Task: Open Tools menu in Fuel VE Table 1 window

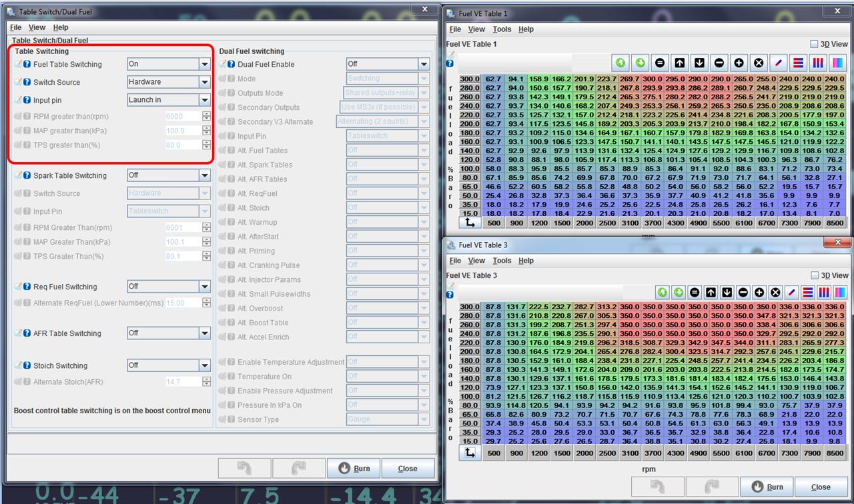Action: (x=502, y=29)
